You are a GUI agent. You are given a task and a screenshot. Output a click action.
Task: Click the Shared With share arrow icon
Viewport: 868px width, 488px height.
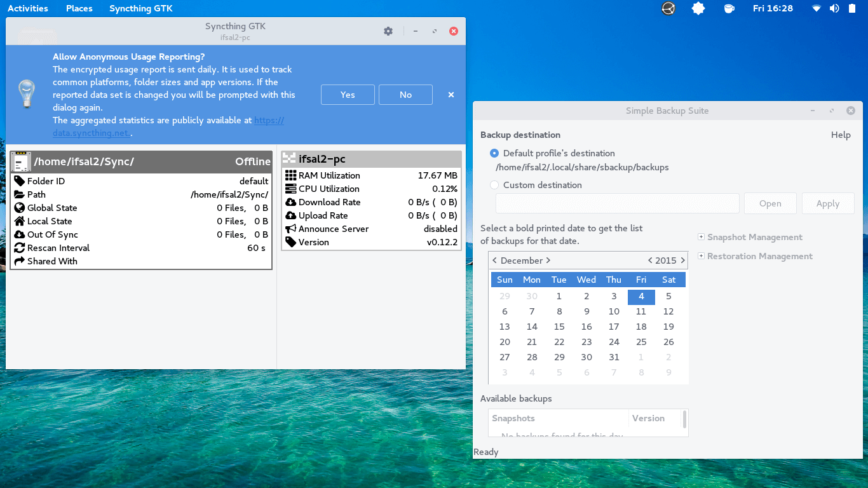20,261
